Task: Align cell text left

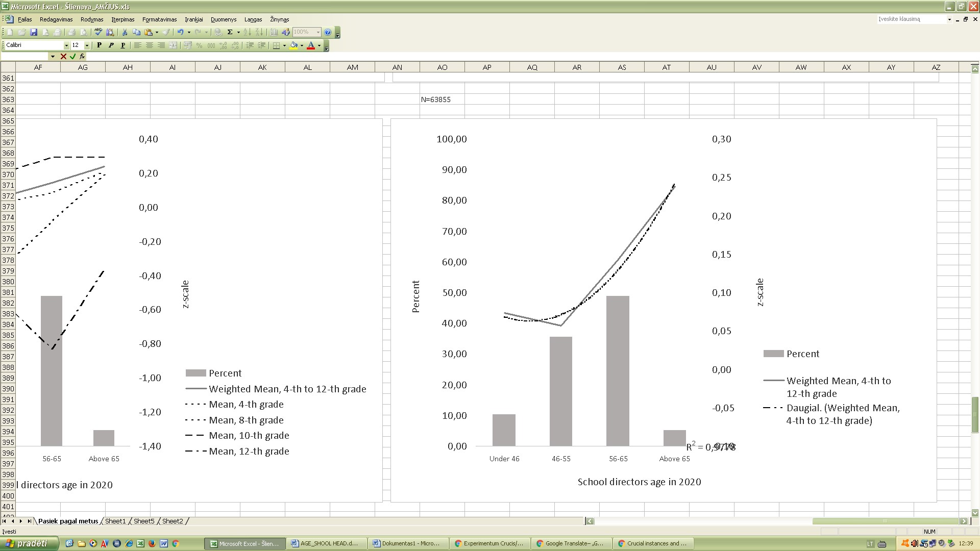Action: (x=137, y=45)
